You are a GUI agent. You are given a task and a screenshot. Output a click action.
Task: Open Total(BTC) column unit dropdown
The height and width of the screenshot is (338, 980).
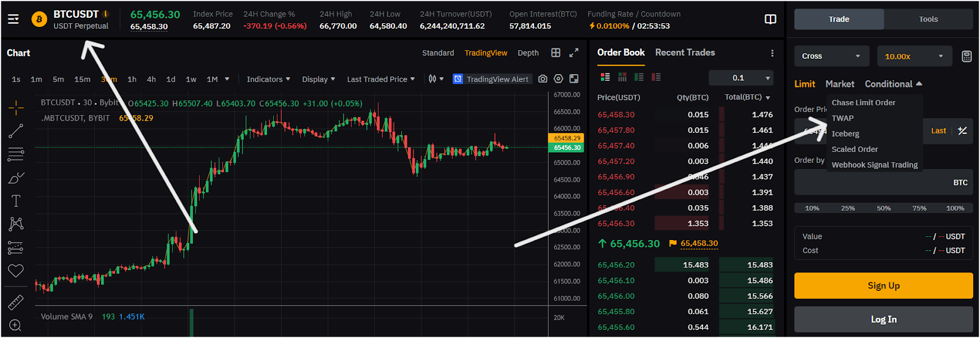pyautogui.click(x=748, y=97)
